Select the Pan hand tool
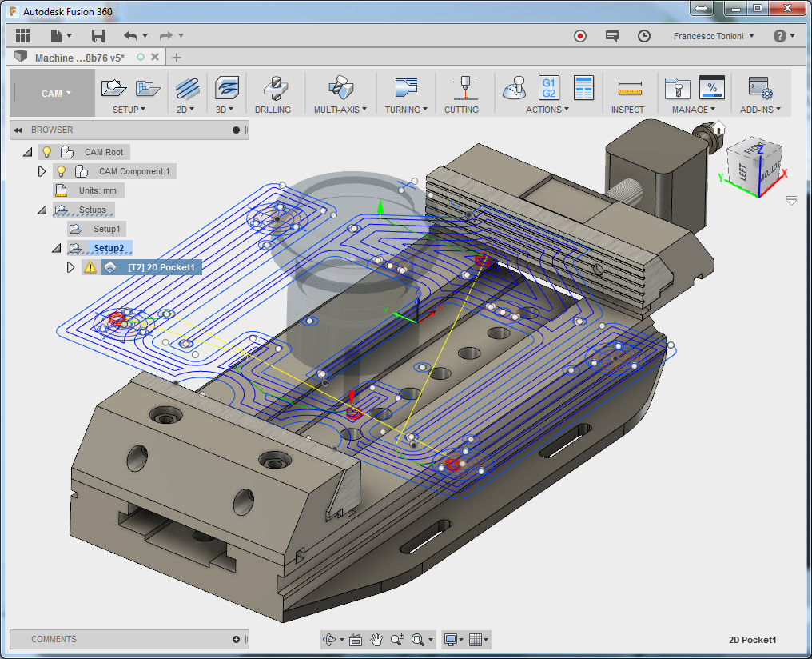The width and height of the screenshot is (812, 659). (x=376, y=639)
